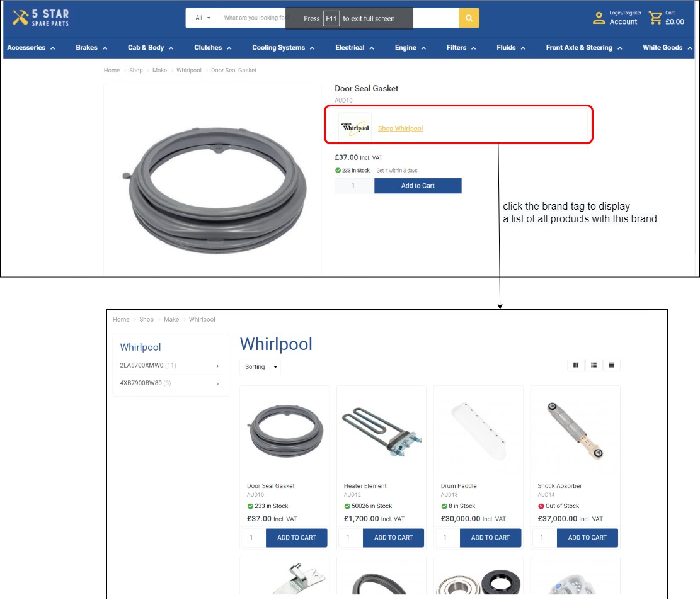Open the Brakes menu
This screenshot has width=700, height=600.
91,48
